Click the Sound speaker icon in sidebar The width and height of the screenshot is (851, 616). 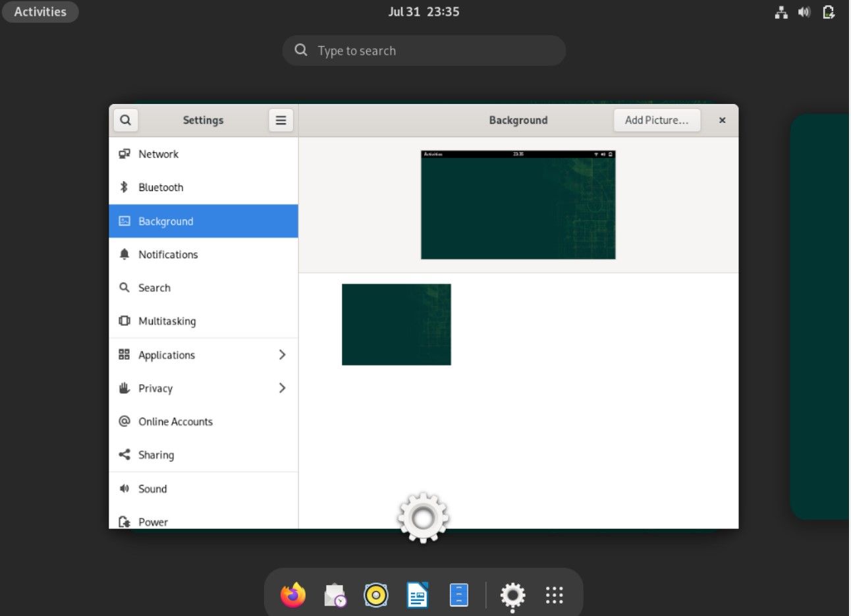coord(124,488)
